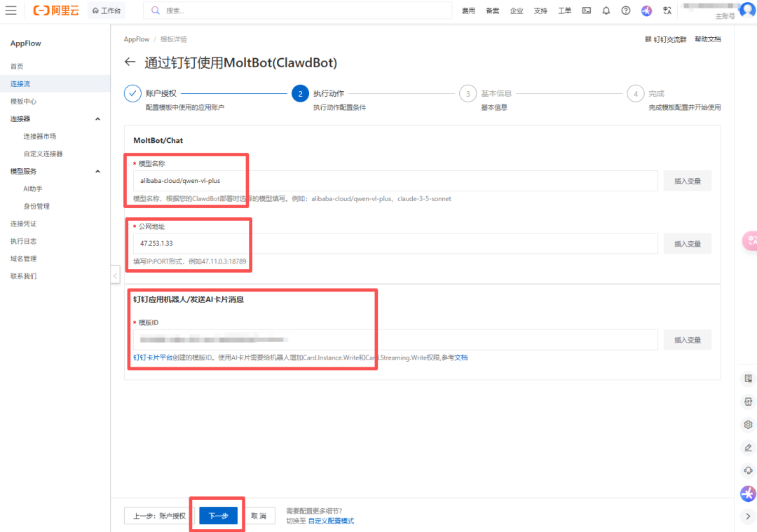Image resolution: width=757 pixels, height=532 pixels.
Task: Open 身份管理 in the sidebar
Action: 36,206
